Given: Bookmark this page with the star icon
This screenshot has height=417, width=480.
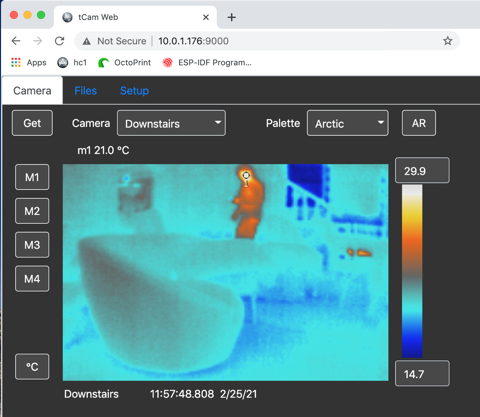Looking at the screenshot, I should tap(447, 41).
